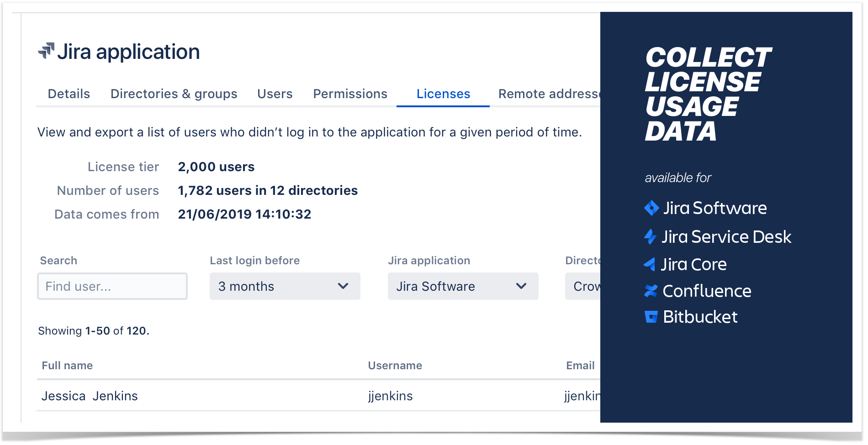Image resolution: width=868 pixels, height=445 pixels.
Task: Focus the Find user search field
Action: pyautogui.click(x=112, y=286)
